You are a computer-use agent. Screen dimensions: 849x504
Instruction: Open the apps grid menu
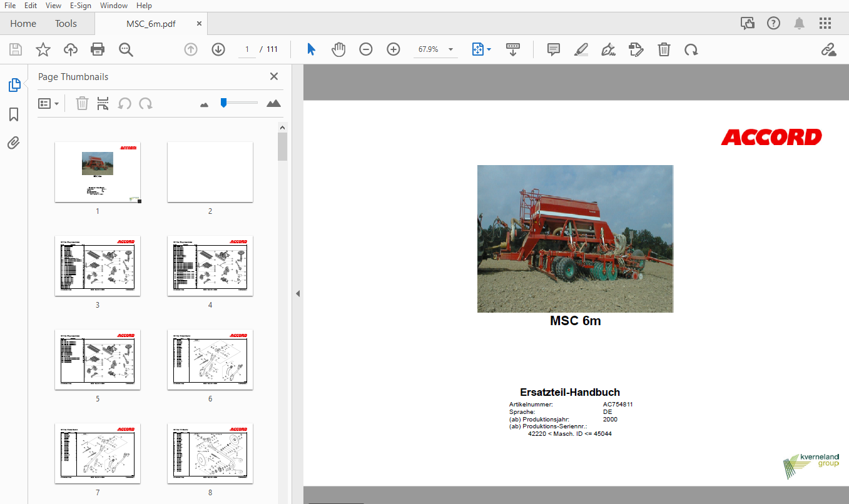825,23
